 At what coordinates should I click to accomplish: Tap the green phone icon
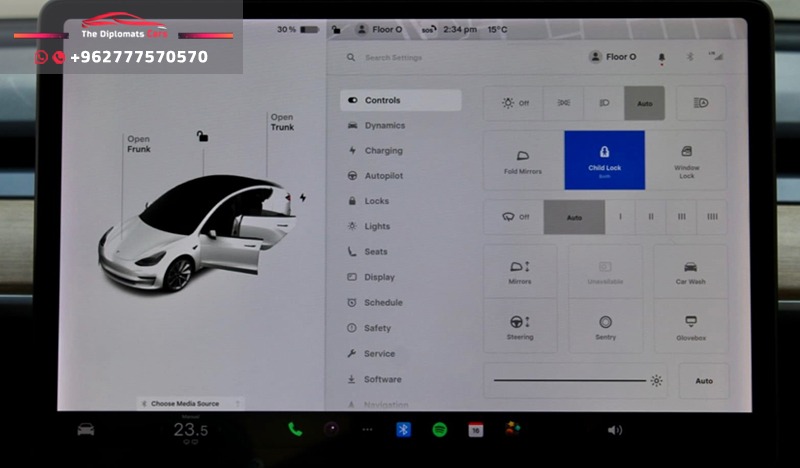(295, 429)
